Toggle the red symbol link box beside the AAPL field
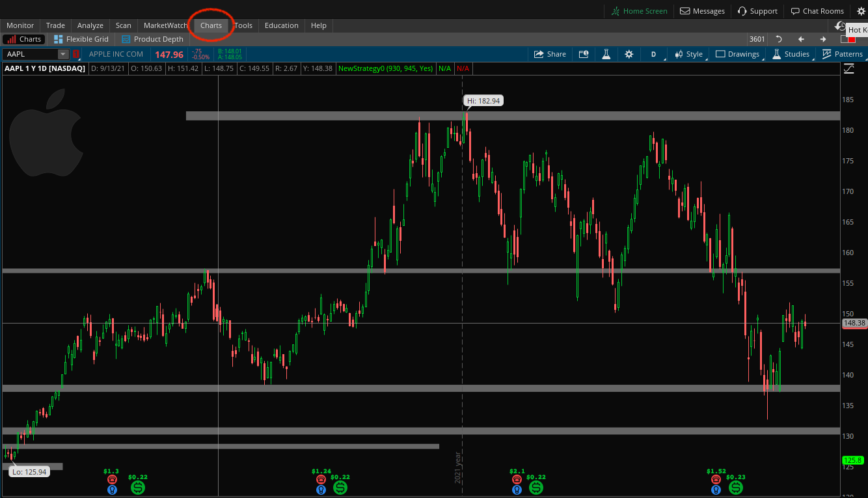Image resolution: width=868 pixels, height=498 pixels. pos(76,54)
